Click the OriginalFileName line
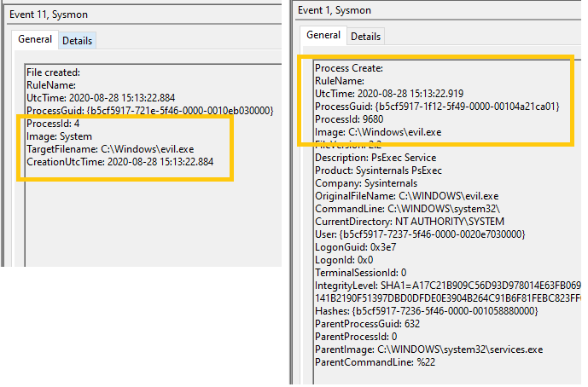The width and height of the screenshot is (588, 387). click(x=407, y=196)
